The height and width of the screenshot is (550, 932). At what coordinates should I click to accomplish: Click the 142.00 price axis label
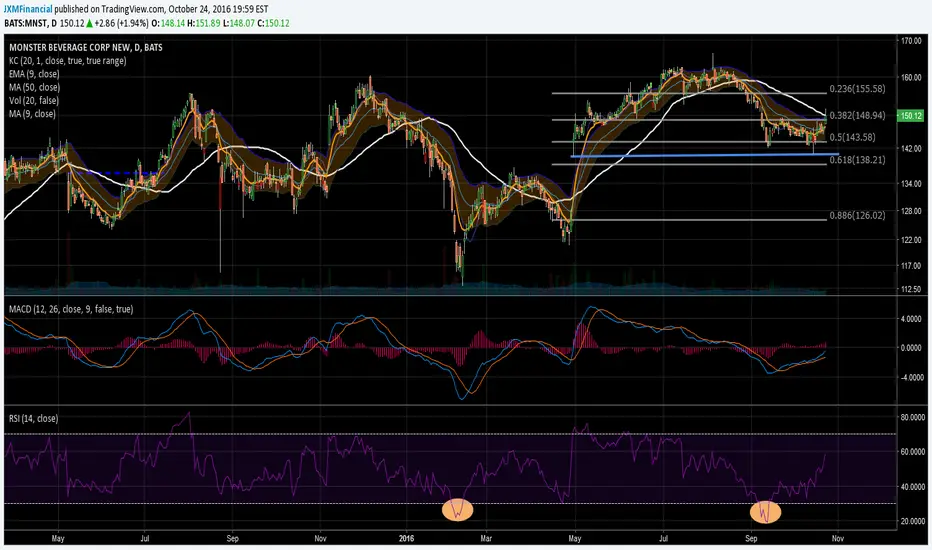click(911, 148)
